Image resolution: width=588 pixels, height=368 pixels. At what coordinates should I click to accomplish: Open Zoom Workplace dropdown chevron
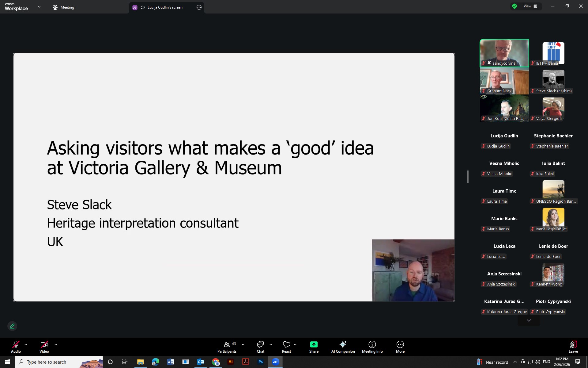pyautogui.click(x=39, y=7)
